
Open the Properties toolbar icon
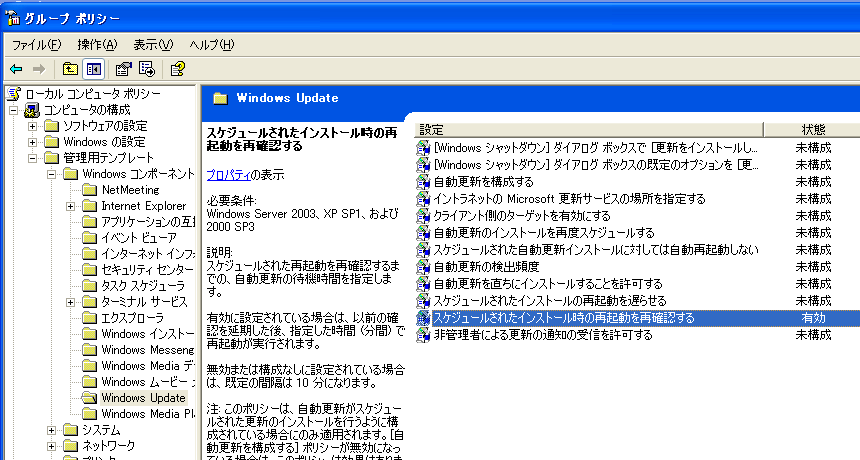click(123, 69)
